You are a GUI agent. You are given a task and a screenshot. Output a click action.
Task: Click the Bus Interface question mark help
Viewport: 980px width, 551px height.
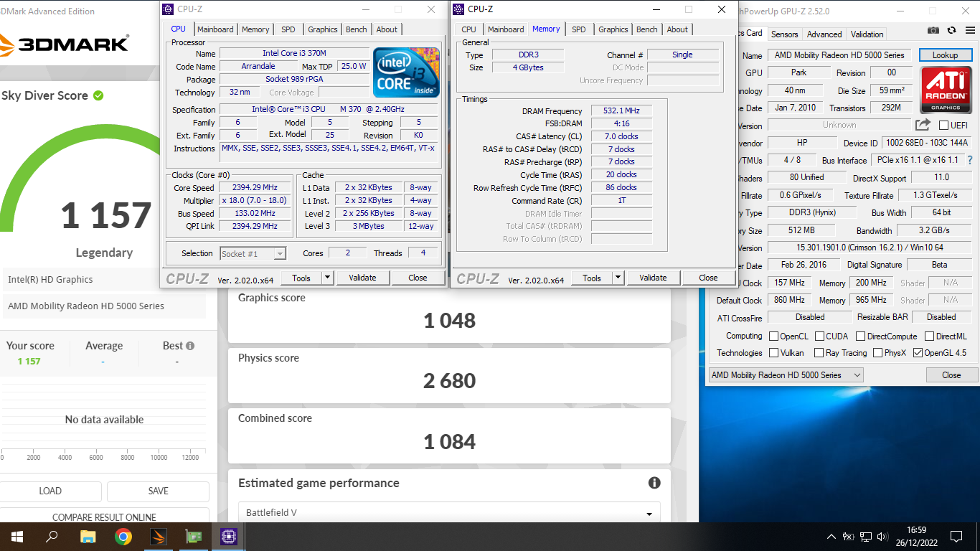click(970, 160)
